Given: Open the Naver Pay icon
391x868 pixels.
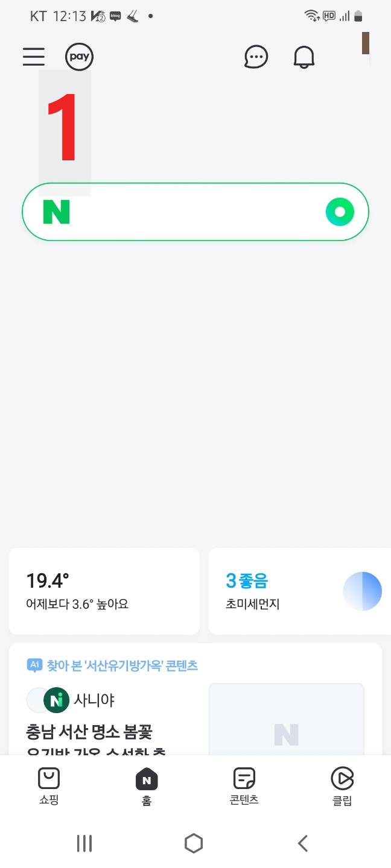Looking at the screenshot, I should 78,57.
